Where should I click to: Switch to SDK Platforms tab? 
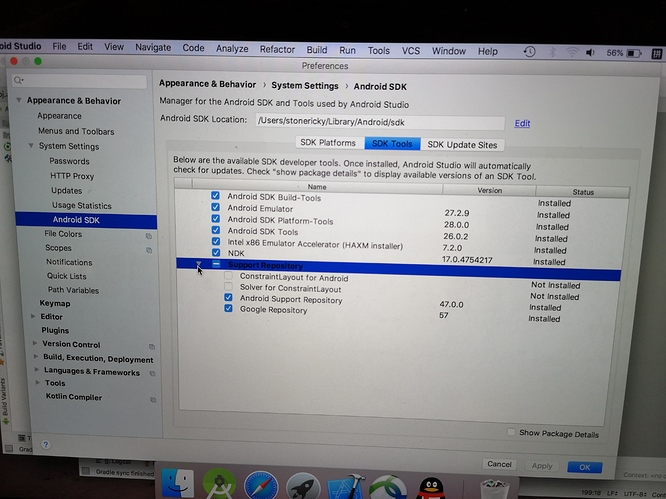(328, 143)
